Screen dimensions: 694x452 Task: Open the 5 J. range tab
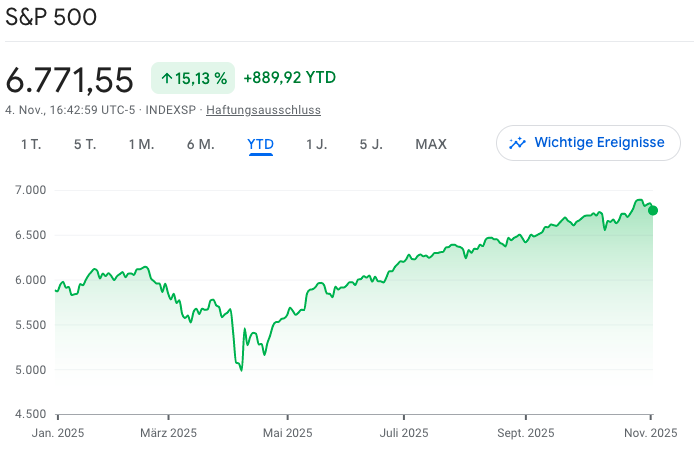371,144
